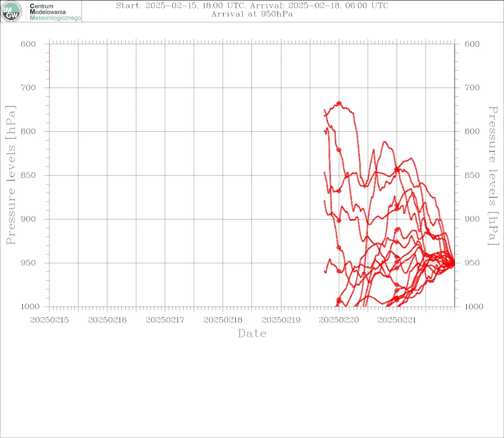Click the Start and Arrival title line
The image size is (504, 438).
[252, 5]
